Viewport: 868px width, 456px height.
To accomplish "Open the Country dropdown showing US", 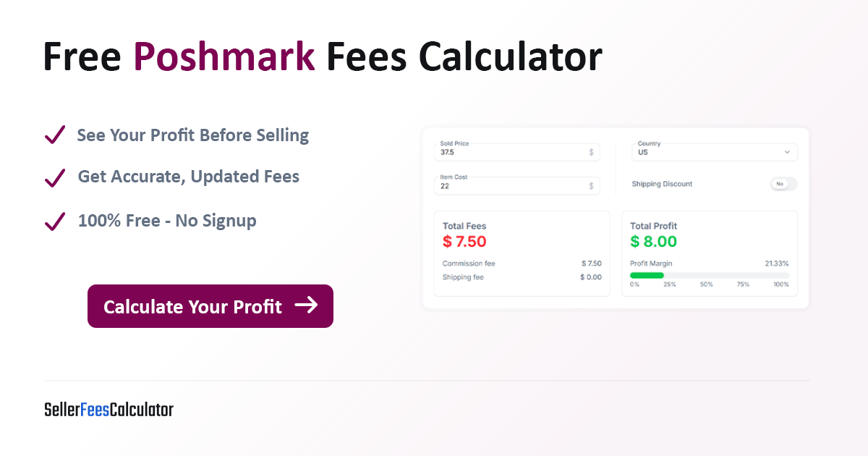I will (714, 152).
